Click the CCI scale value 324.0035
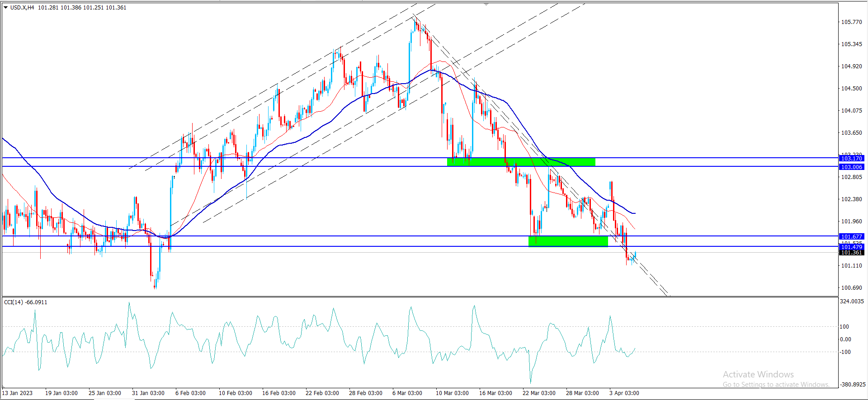 click(852, 301)
